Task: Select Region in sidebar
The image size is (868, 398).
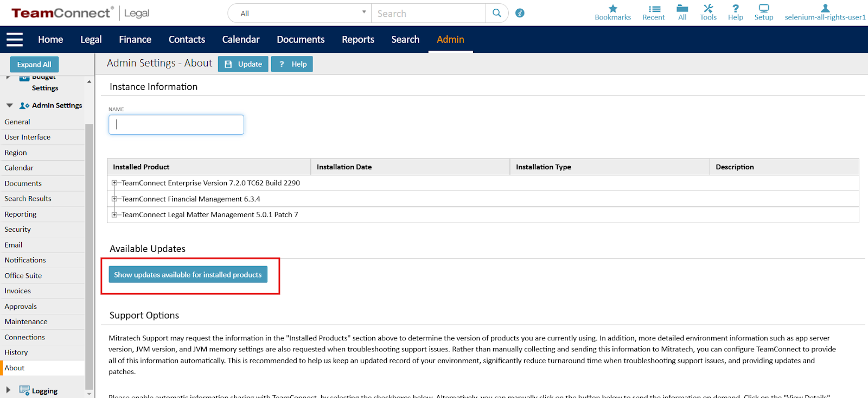Action: 42,153
